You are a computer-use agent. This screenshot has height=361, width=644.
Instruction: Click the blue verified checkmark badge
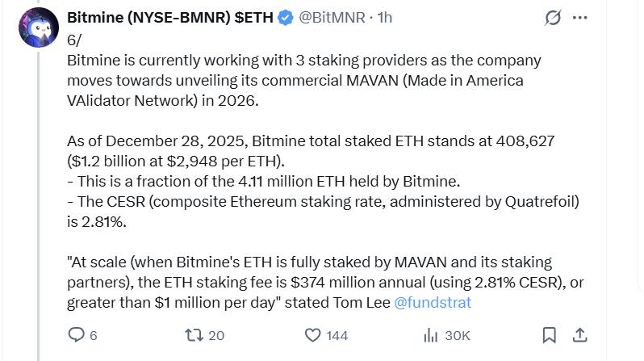(285, 18)
